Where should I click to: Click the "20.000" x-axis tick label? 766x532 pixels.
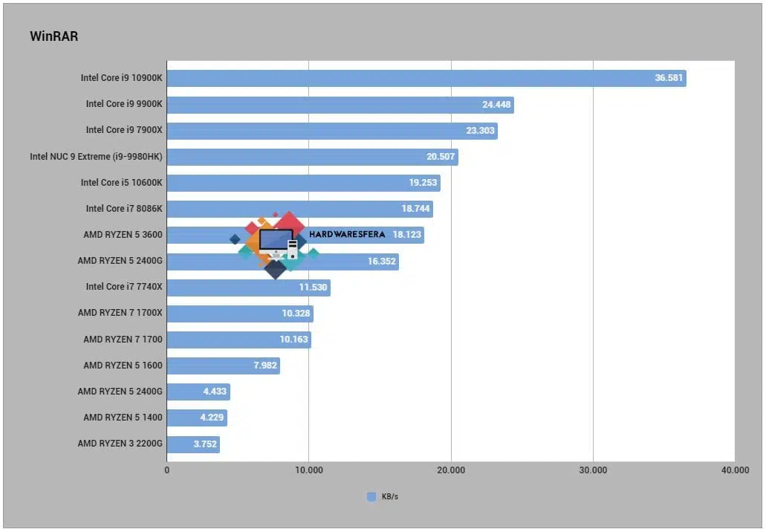tap(451, 470)
